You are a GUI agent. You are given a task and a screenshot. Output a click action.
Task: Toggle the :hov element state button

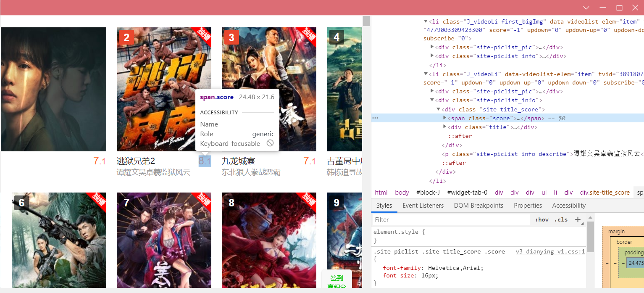point(542,219)
